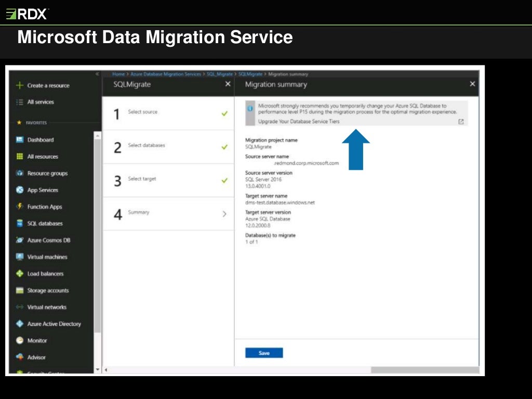Select source server version text 13.0.4001.0
Viewport: 532px width, 399px height.
click(258, 186)
